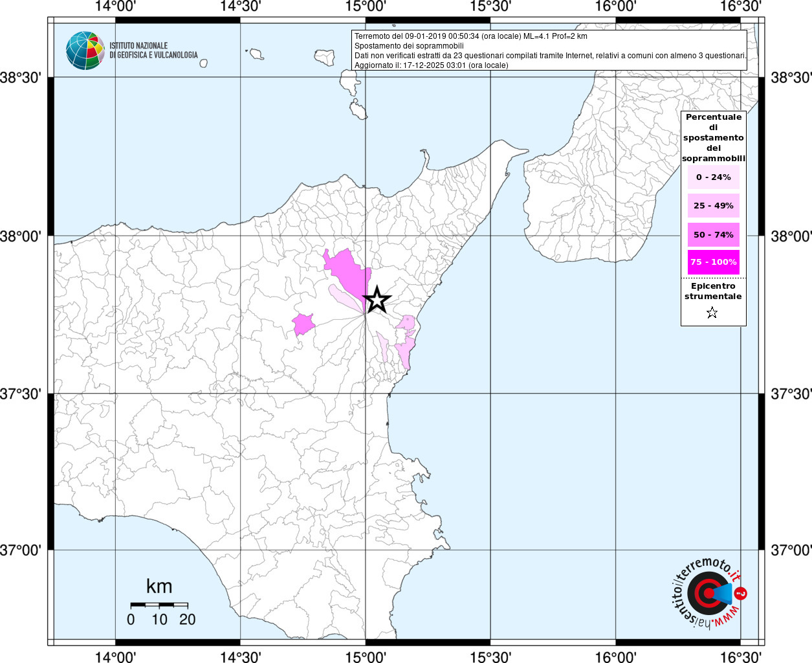Click the small magenta municipality west of epicenter
The width and height of the screenshot is (812, 663).
(303, 324)
